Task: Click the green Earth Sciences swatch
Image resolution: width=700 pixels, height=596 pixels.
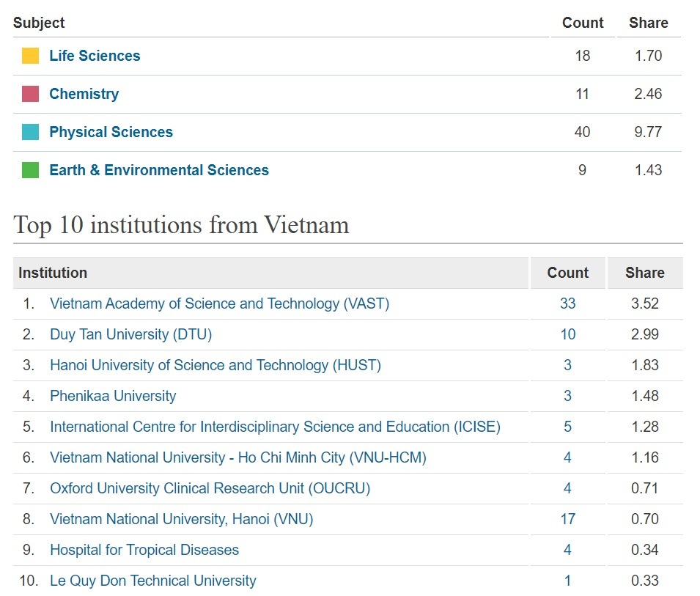Action: (30, 170)
